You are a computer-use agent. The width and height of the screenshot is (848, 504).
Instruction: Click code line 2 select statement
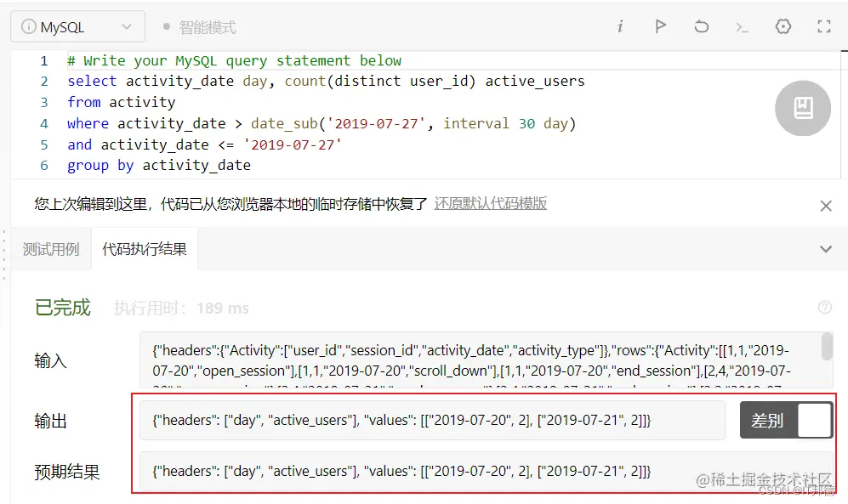point(326,81)
